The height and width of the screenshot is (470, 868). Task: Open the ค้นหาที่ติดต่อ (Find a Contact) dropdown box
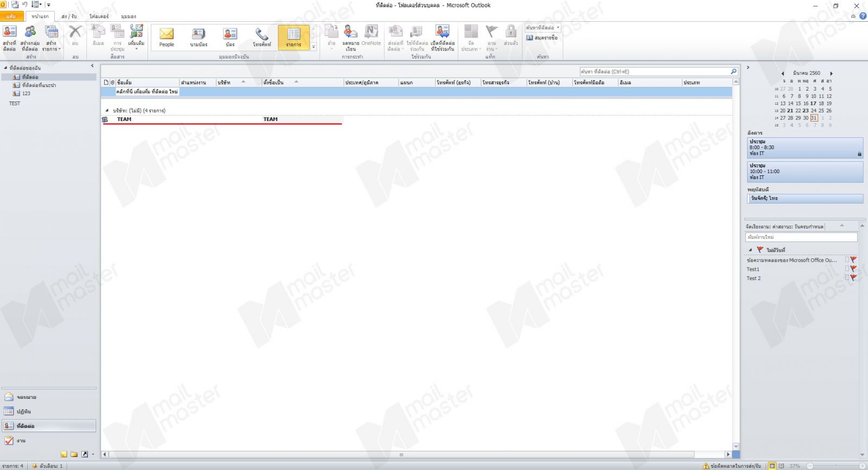click(x=542, y=28)
